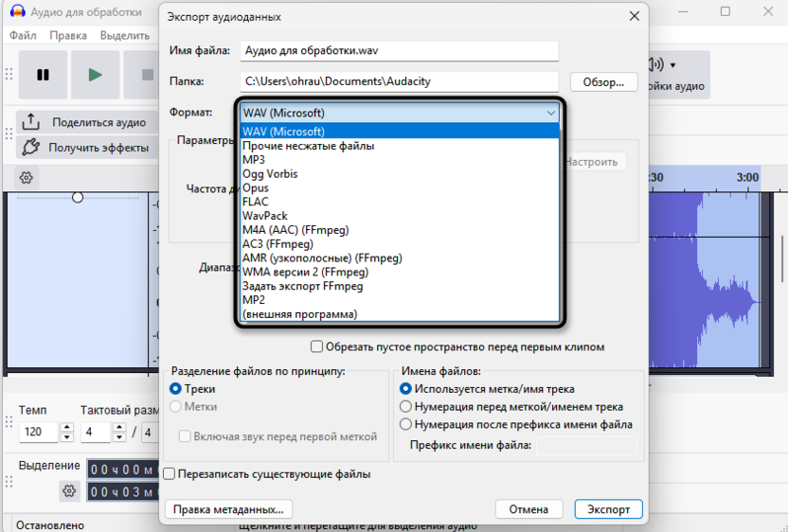The image size is (788, 532).
Task: Click the Share audio upload icon
Action: (31, 122)
